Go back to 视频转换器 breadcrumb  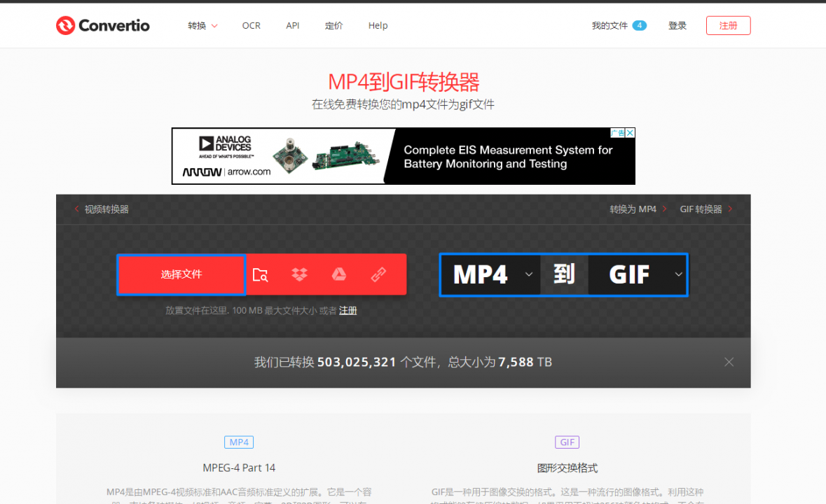coord(102,209)
